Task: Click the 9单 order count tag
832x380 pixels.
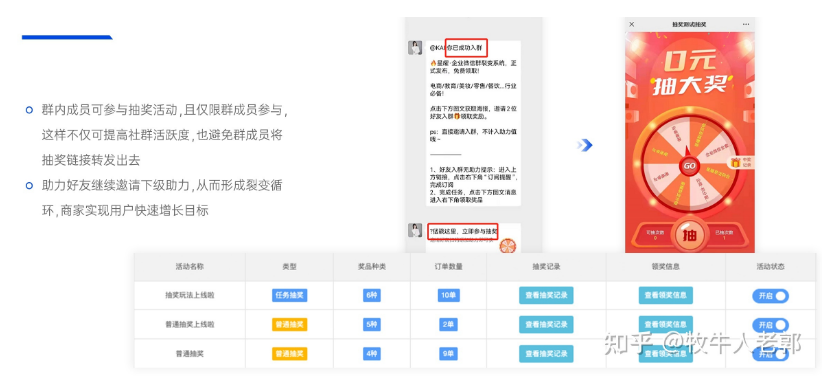Action: pos(448,353)
